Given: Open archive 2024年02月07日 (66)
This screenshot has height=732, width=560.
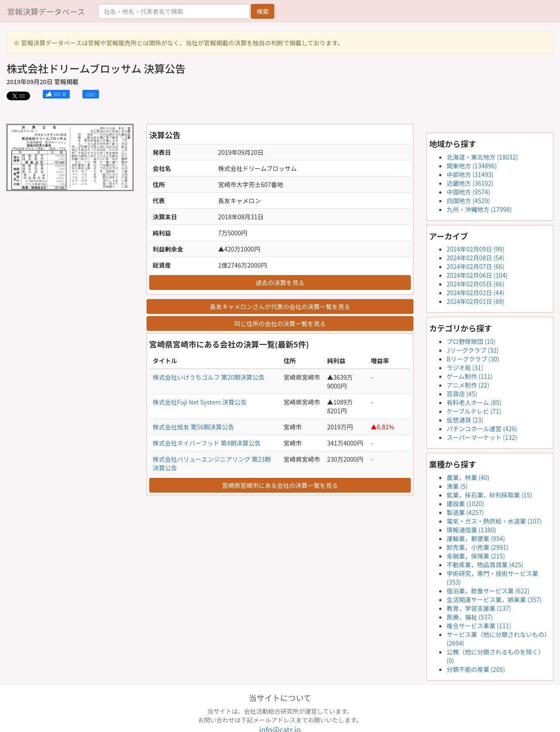Looking at the screenshot, I should (475, 267).
